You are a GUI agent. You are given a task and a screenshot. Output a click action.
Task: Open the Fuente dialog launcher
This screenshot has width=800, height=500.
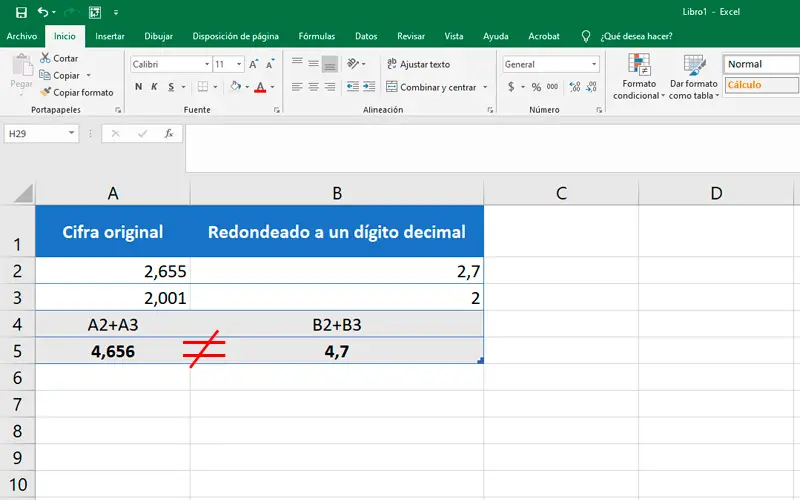(277, 110)
